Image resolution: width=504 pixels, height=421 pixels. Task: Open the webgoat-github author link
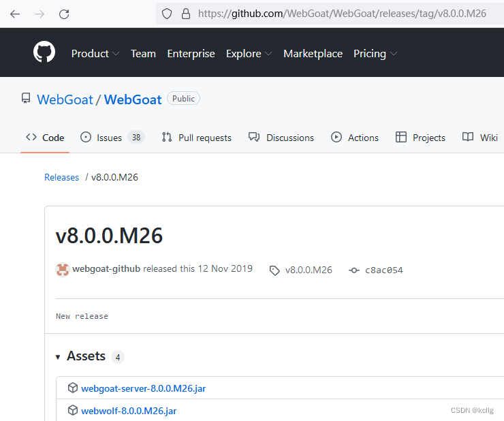click(106, 268)
